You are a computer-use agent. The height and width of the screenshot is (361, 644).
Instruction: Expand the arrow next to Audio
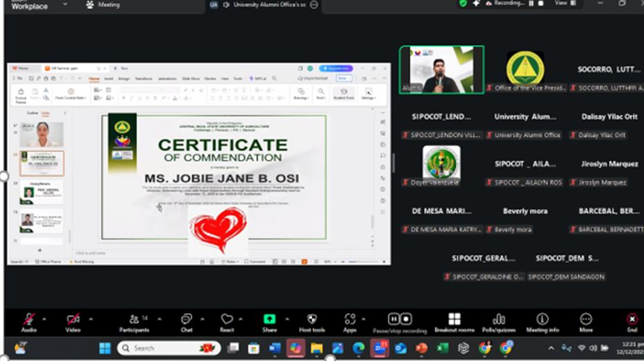coord(44,319)
